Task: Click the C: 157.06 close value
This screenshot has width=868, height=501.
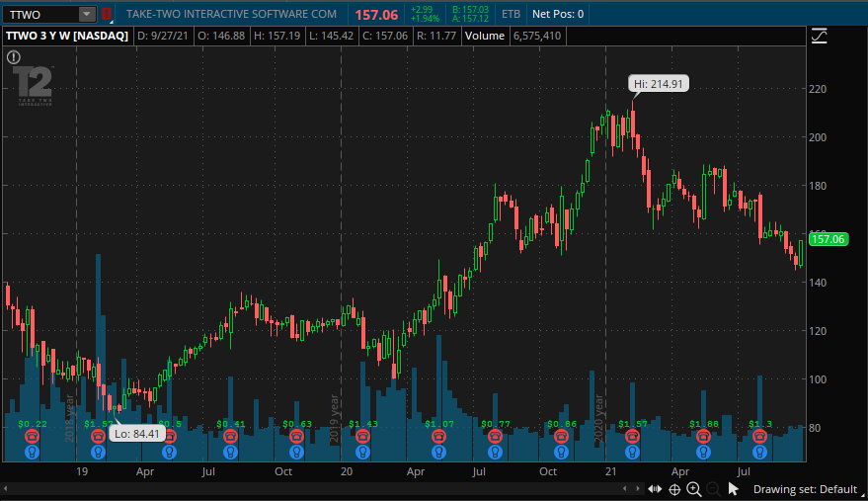Action: pyautogui.click(x=385, y=36)
